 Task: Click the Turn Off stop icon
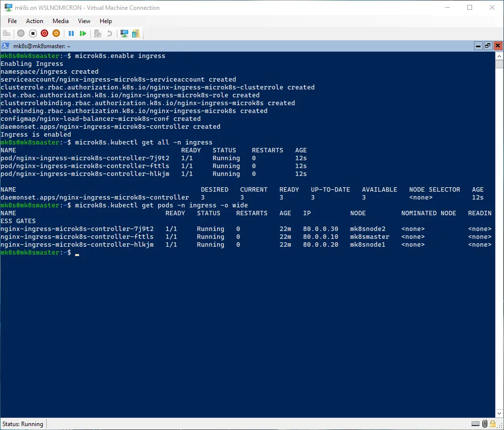point(33,33)
